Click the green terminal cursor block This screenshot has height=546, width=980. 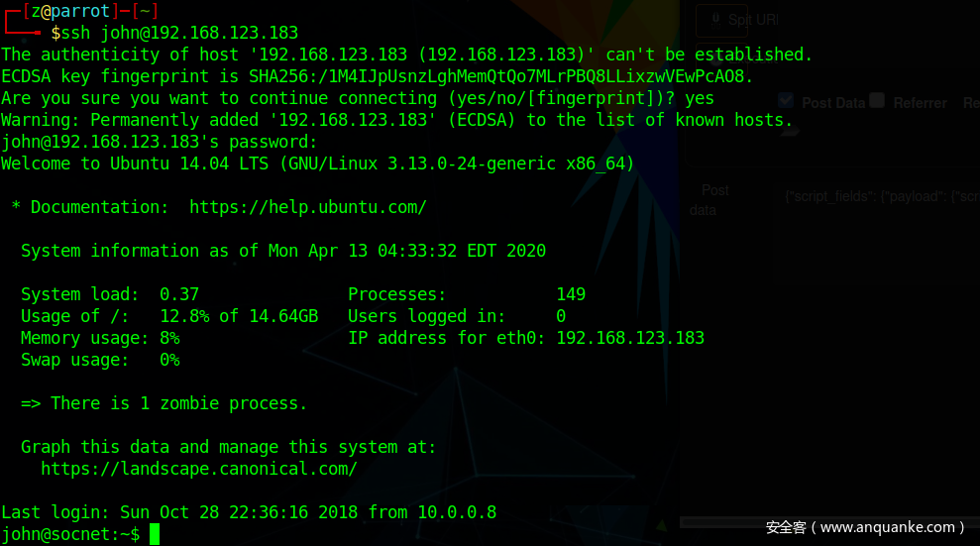[155, 535]
